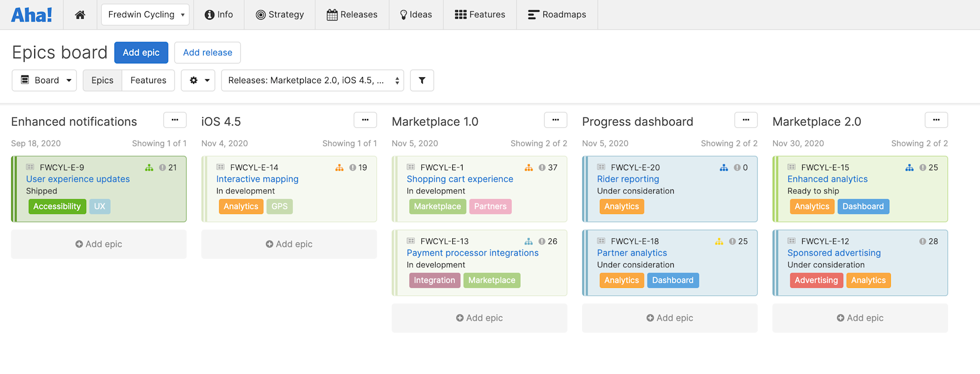Click the red Advertising tag
This screenshot has height=374, width=980.
pos(816,280)
